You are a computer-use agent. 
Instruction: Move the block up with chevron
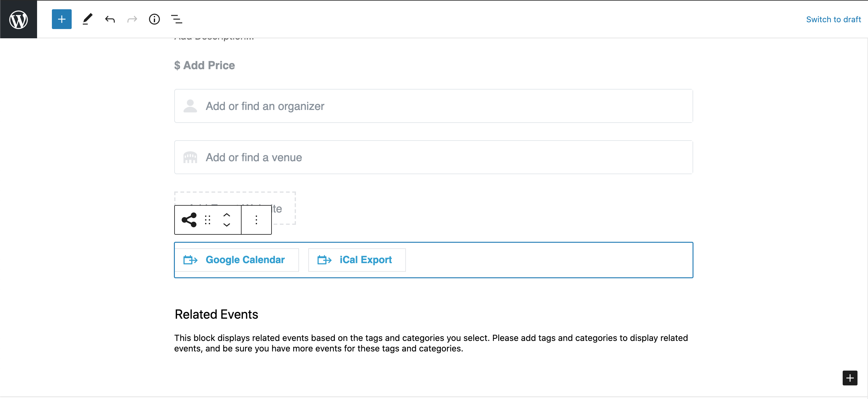coord(227,215)
